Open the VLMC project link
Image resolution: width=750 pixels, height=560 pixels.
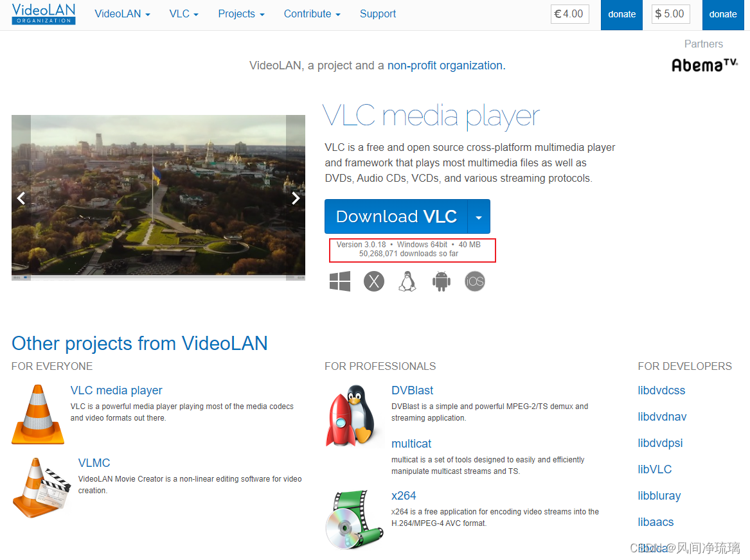[94, 463]
